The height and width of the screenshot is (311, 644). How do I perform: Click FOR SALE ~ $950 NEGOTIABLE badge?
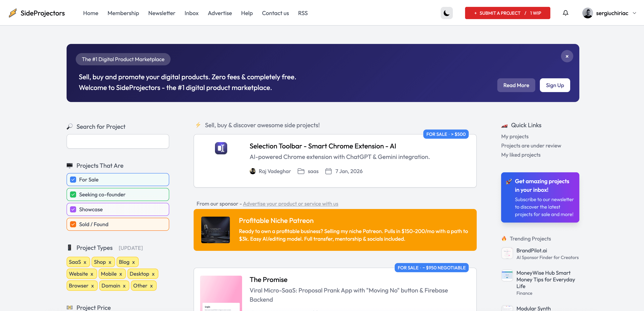tap(431, 268)
